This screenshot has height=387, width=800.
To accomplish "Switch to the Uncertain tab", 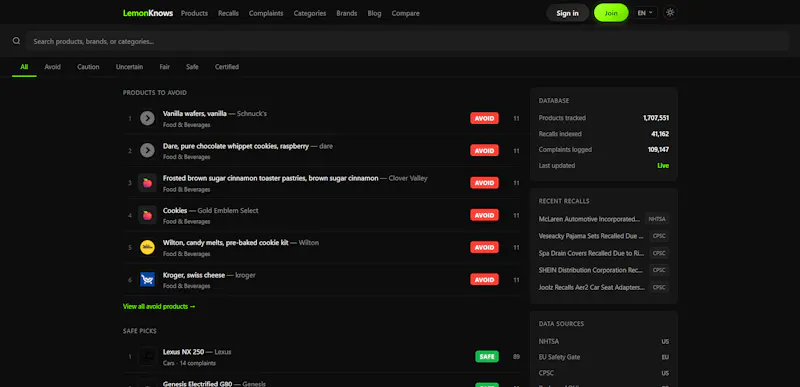I will pos(130,67).
